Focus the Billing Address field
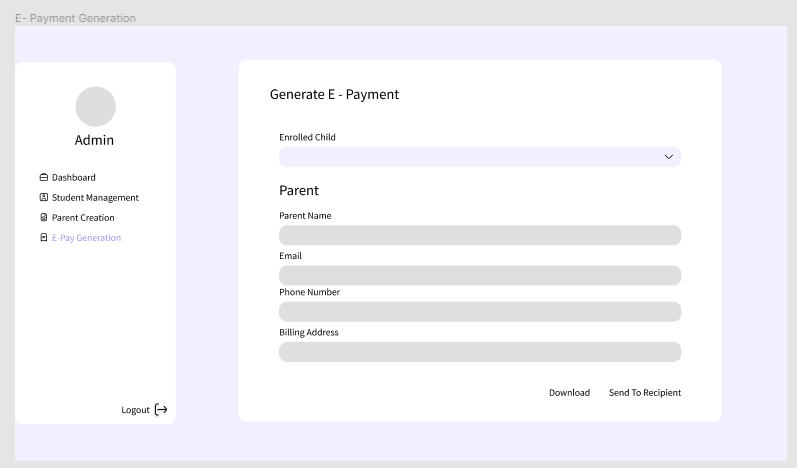797x468 pixels. (x=480, y=352)
